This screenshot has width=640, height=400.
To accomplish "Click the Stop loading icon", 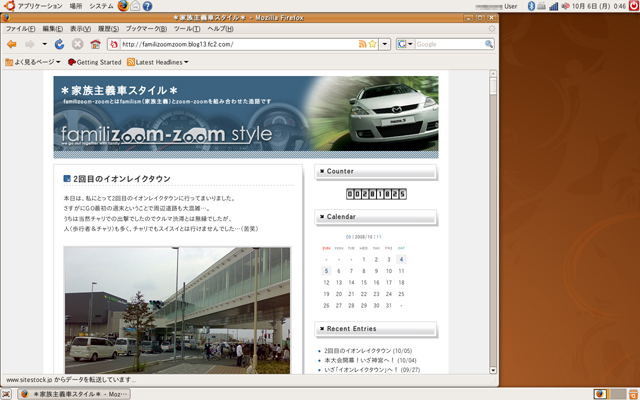I will pos(78,44).
